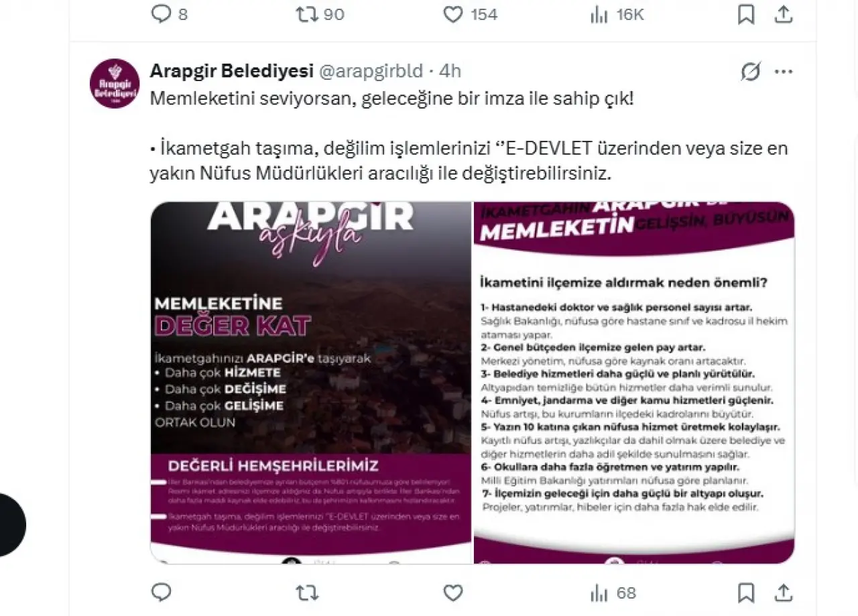
Task: Repost the Arapgir Belediyesi tweet
Action: pyautogui.click(x=307, y=593)
